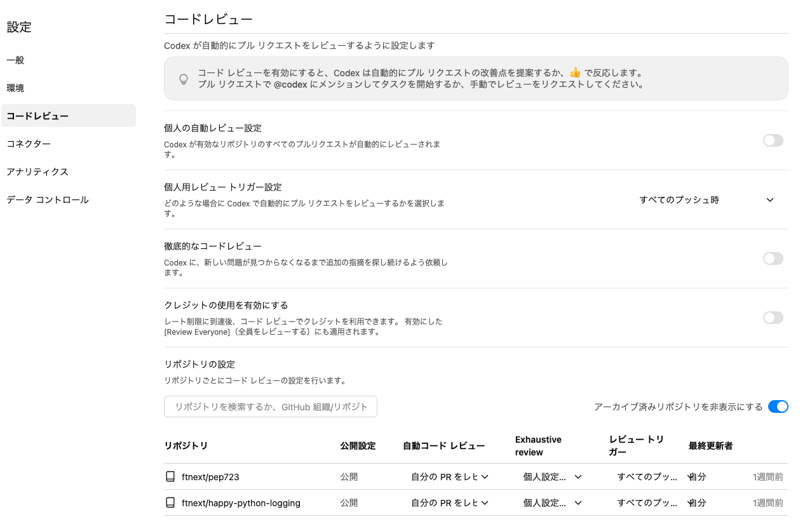Click the thumbs-up emoji in the info banner
Image resolution: width=812 pixels, height=531 pixels.
click(x=574, y=72)
